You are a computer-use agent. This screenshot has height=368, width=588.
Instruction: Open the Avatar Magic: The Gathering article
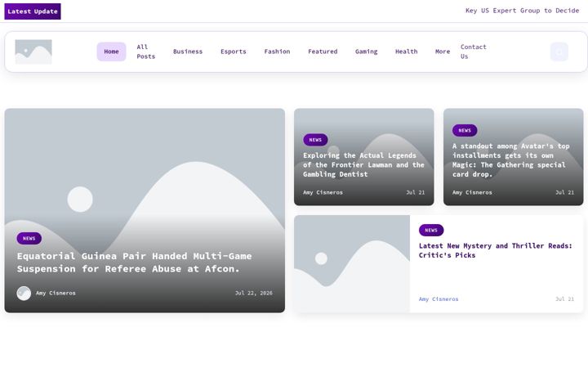pyautogui.click(x=510, y=160)
